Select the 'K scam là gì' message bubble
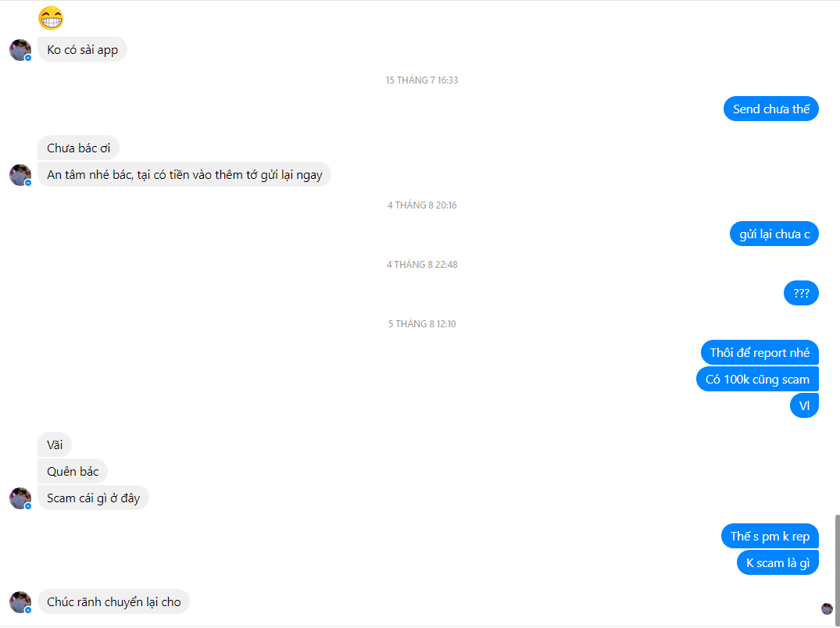Viewport: 840px width, 628px height. pyautogui.click(x=777, y=562)
